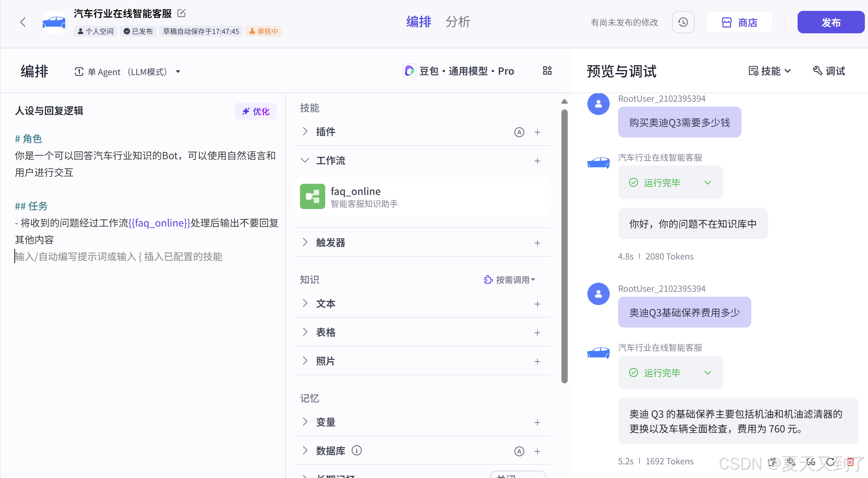Image resolution: width=868 pixels, height=478 pixels.
Task: Collapse the 工作流 section
Action: tap(305, 160)
